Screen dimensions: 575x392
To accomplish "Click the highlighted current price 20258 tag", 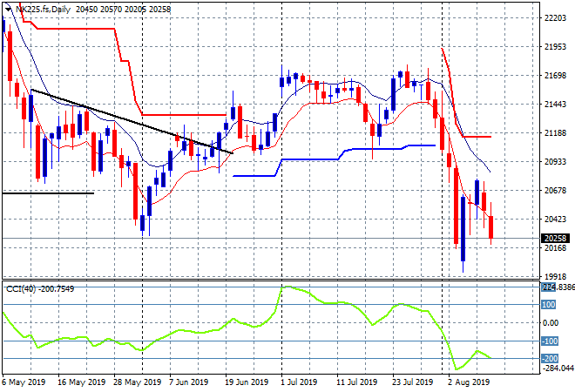I will coord(555,239).
